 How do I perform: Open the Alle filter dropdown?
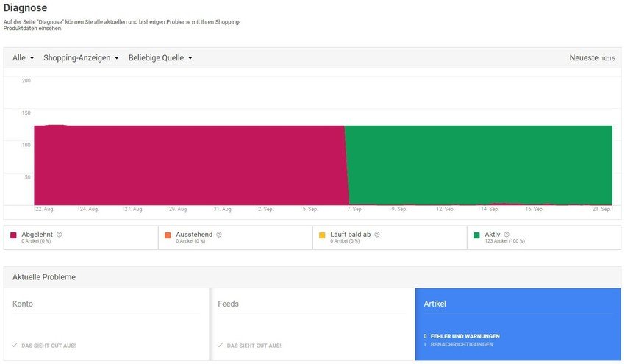23,58
